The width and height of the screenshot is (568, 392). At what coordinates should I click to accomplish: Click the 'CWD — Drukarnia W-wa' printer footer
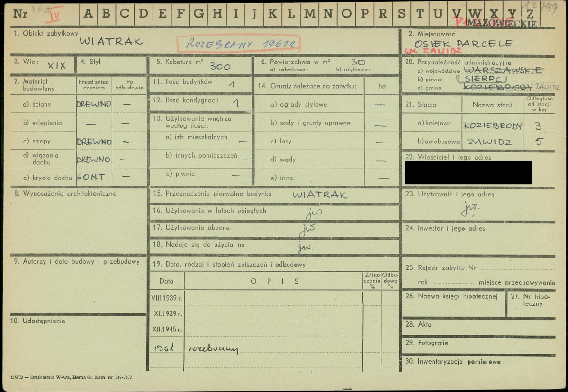[x=71, y=377]
